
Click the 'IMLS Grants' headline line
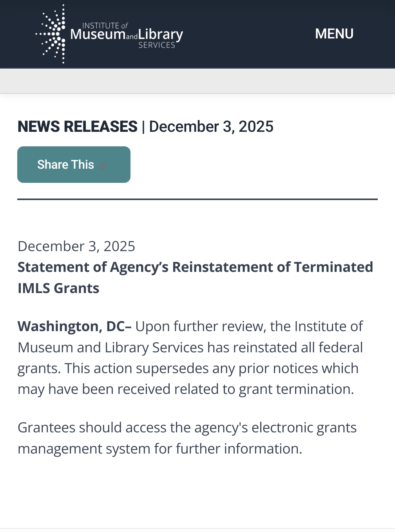tap(59, 288)
